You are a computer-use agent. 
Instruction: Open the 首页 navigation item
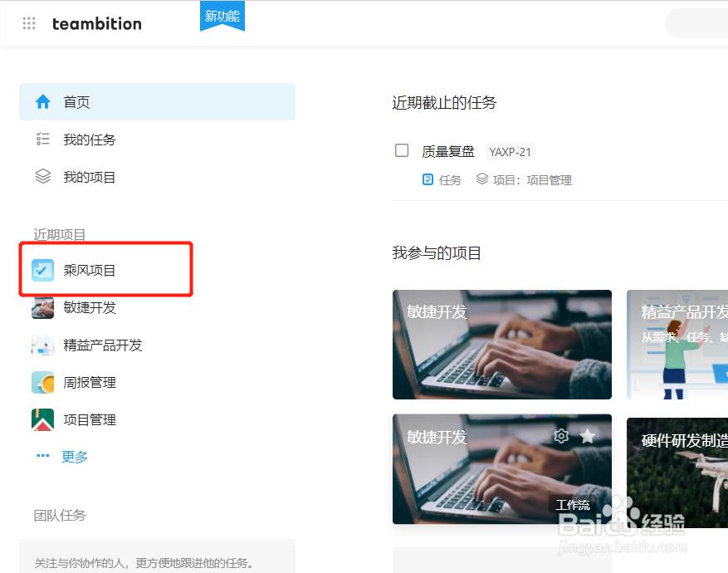77,101
